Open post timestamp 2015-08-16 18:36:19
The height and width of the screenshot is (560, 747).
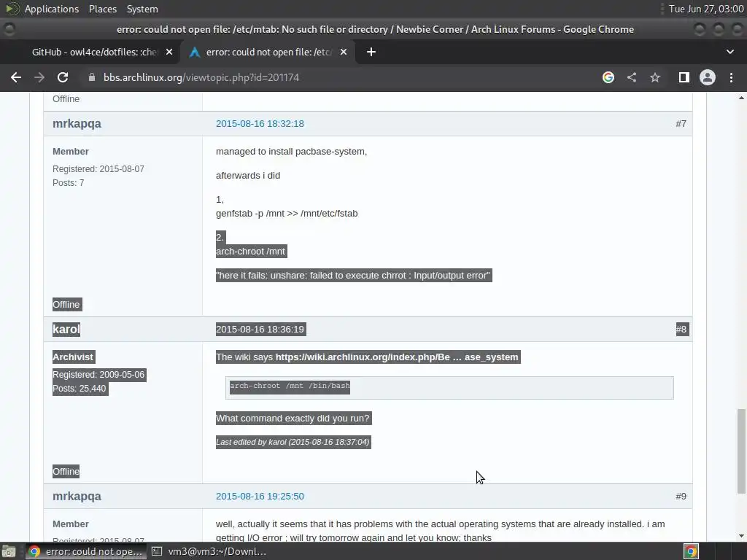coord(260,330)
